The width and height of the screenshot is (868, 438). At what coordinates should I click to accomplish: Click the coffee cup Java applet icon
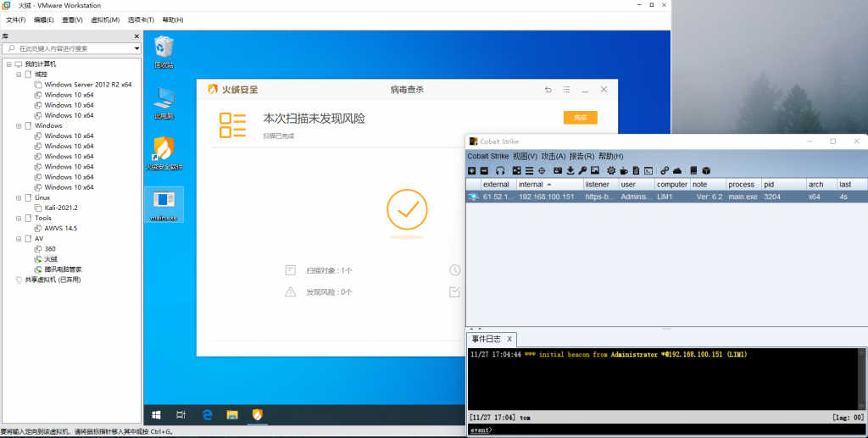coord(623,171)
